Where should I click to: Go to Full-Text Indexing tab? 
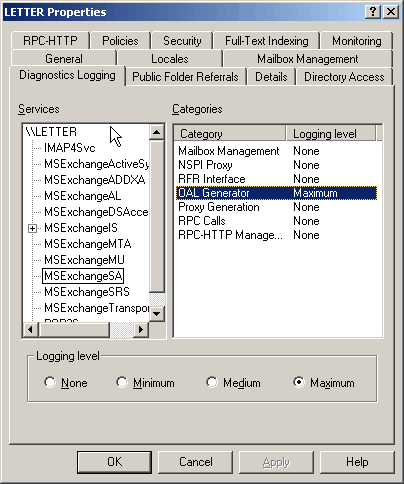(267, 41)
